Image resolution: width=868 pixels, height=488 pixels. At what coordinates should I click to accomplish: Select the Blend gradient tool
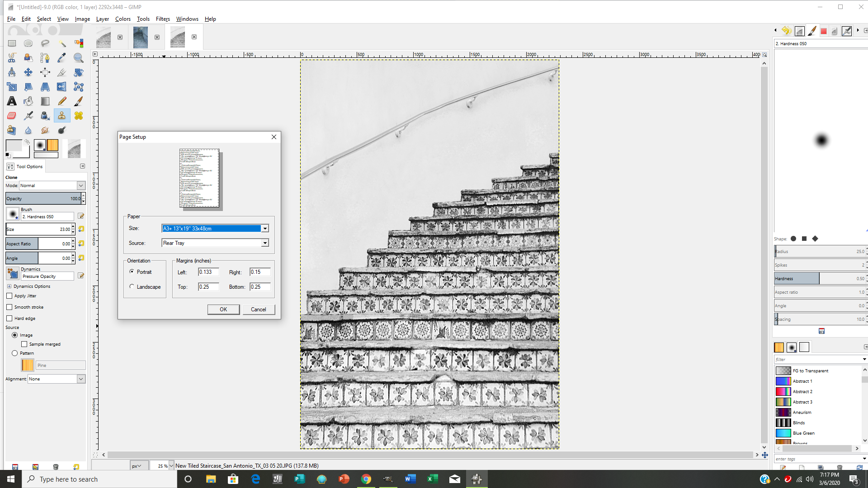pyautogui.click(x=45, y=101)
